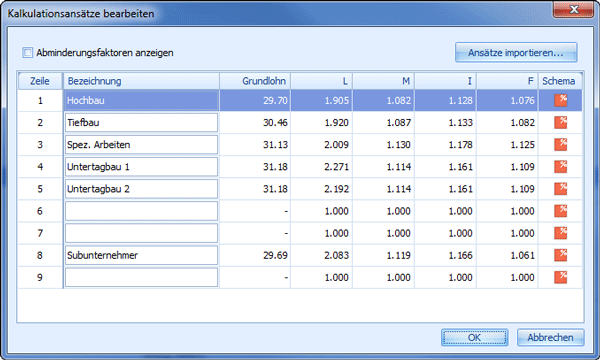Select the M column header
Viewport: 600px width, 360px height.
(x=383, y=81)
